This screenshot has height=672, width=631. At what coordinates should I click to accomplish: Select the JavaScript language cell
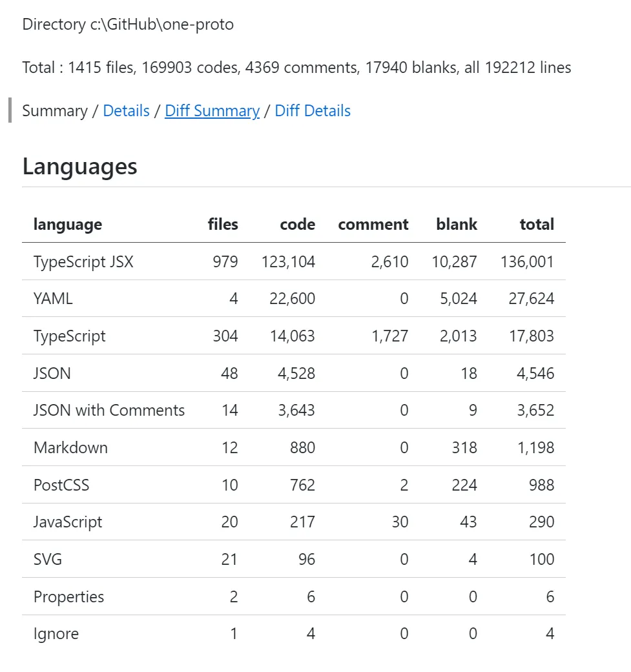[x=68, y=522]
